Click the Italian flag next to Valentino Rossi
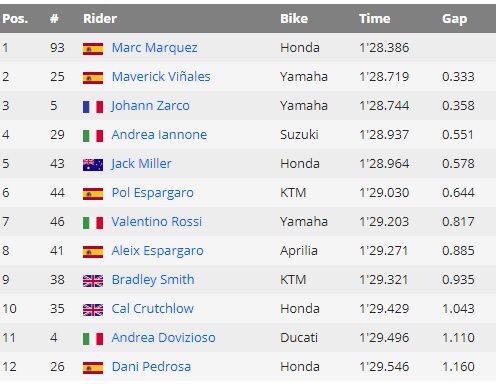Viewport: 502px width, 384px height. click(x=93, y=223)
